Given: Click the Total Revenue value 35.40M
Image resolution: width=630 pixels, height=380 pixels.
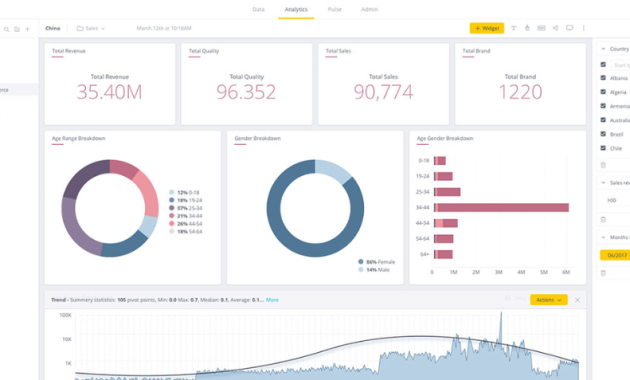Looking at the screenshot, I should 109,92.
